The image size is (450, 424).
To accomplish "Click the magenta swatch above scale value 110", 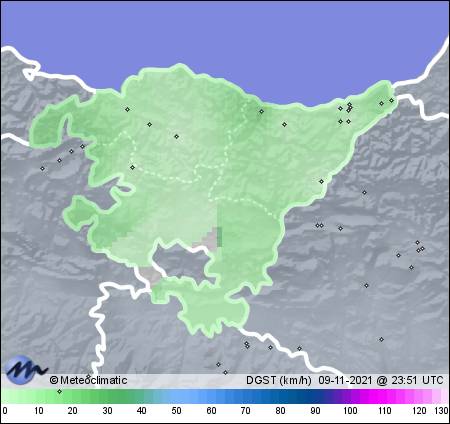I will click(384, 397).
